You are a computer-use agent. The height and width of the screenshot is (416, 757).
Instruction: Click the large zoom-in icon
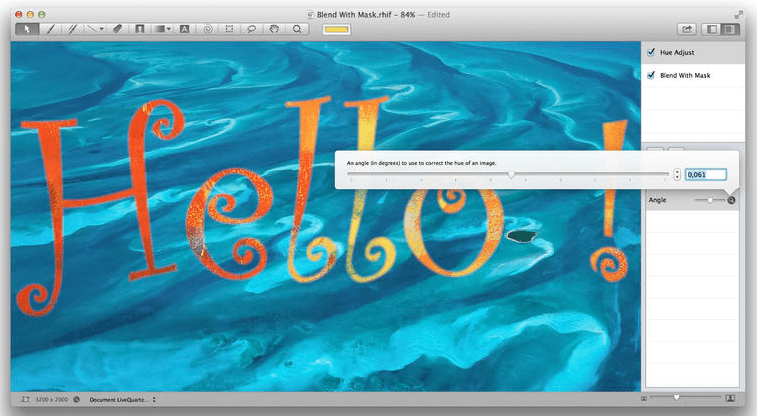730,398
